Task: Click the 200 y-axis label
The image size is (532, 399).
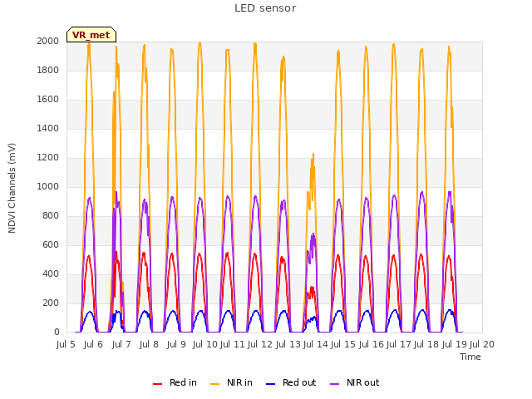Action: coord(51,303)
